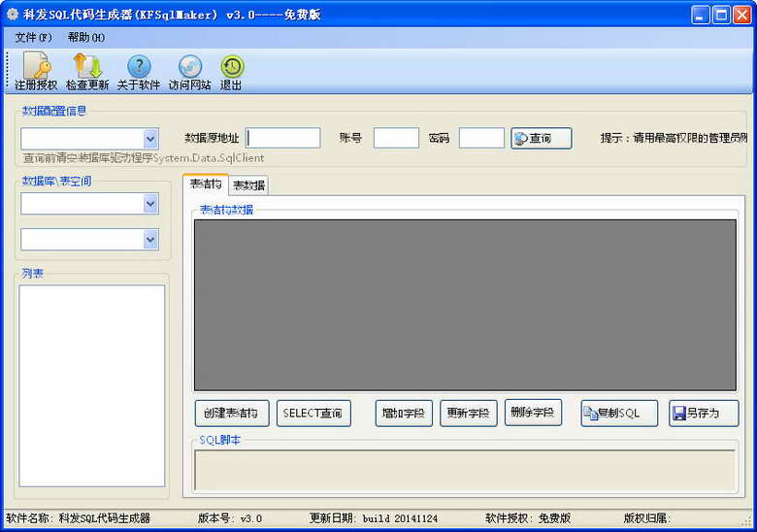
Task: Expand the database type dropdown
Action: click(150, 139)
